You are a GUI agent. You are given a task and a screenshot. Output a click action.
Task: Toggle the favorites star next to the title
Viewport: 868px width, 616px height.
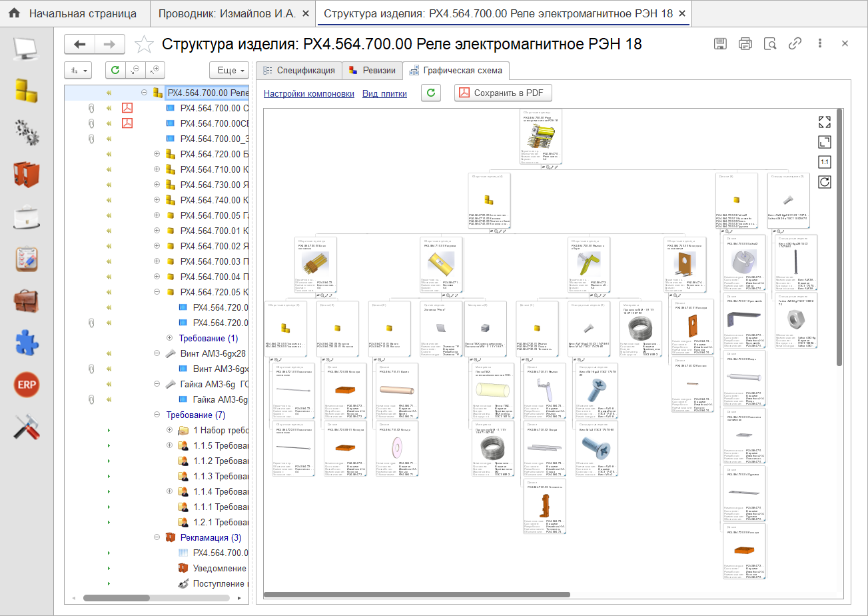[143, 45]
